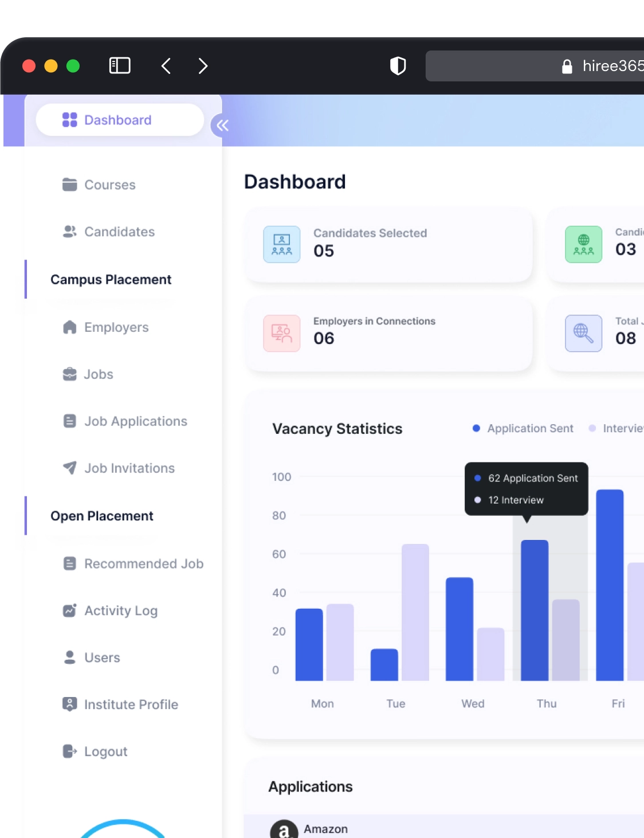Image resolution: width=644 pixels, height=838 pixels.
Task: Click the Courses folder icon
Action: (x=69, y=185)
